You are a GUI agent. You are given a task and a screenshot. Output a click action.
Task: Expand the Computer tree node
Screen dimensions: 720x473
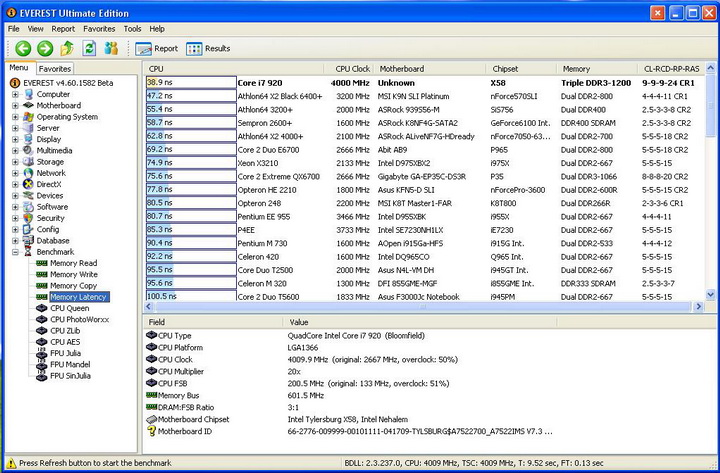[15, 94]
